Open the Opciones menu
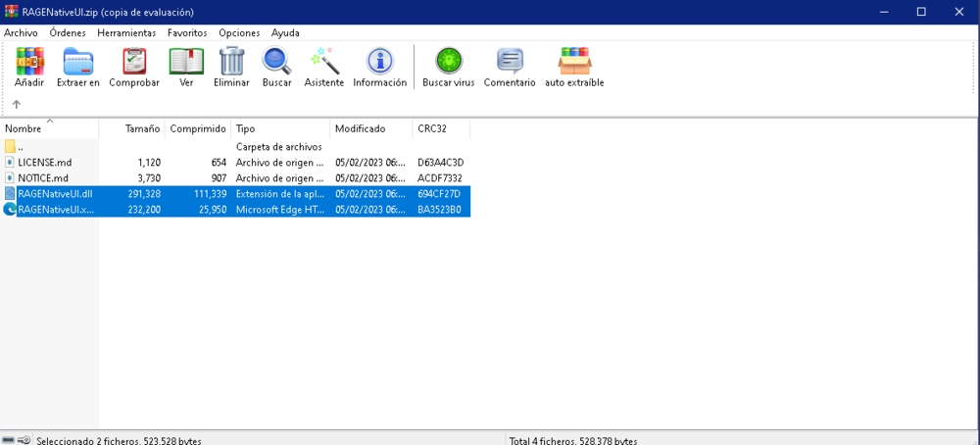The image size is (980, 445). pos(239,33)
